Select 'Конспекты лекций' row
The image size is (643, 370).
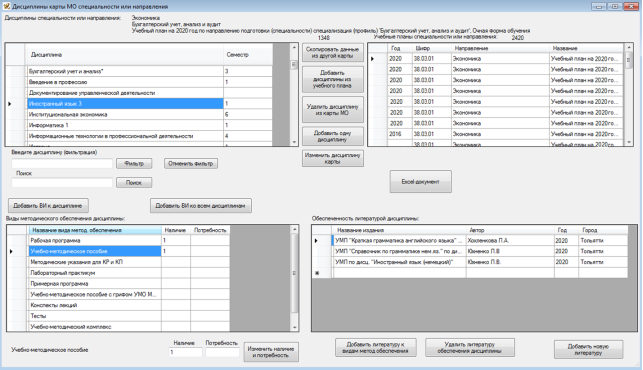pos(118,305)
